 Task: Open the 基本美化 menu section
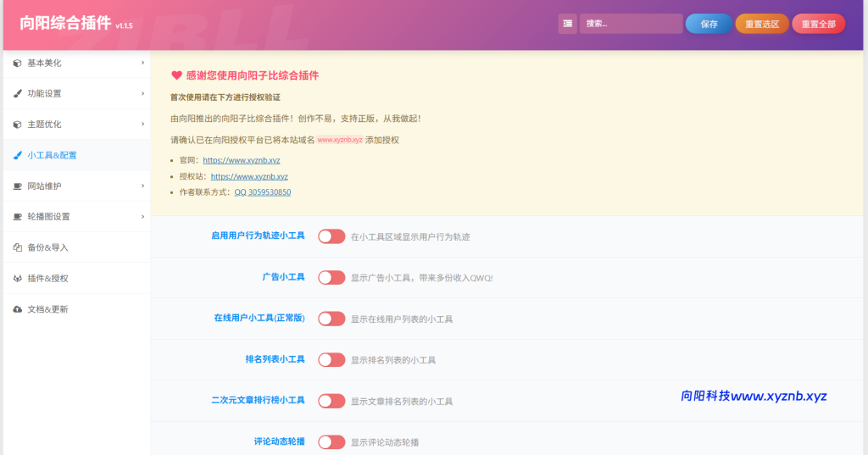pyautogui.click(x=77, y=63)
